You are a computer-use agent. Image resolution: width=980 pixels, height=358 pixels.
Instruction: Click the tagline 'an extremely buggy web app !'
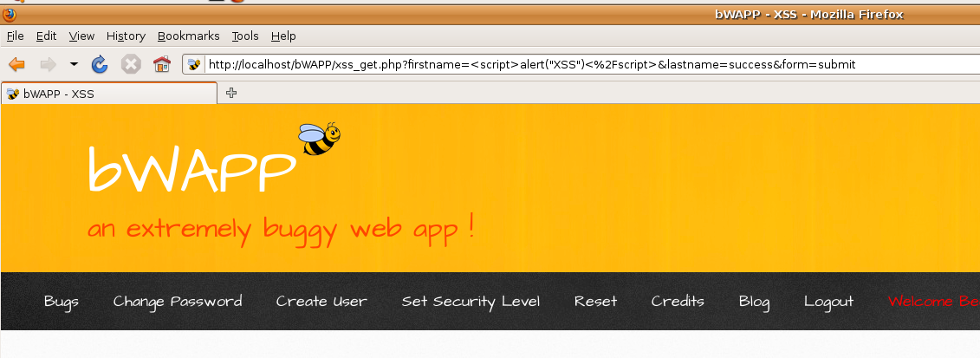[x=282, y=230]
